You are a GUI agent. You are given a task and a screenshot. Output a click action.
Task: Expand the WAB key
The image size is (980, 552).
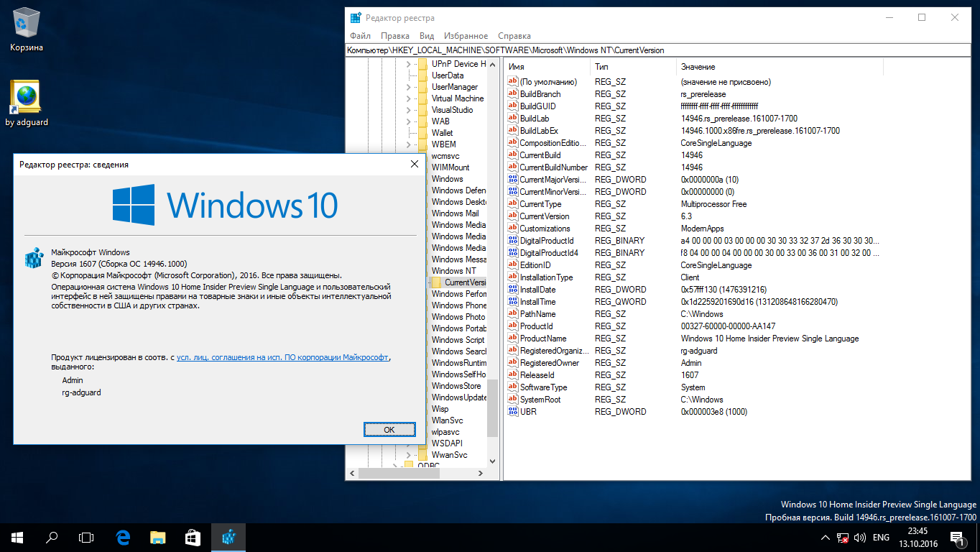tap(409, 121)
